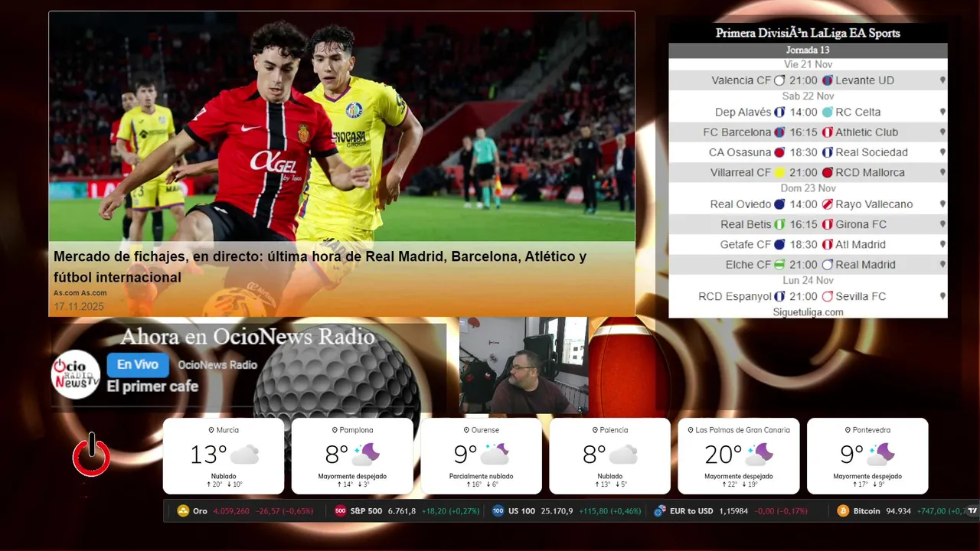Click the Oro gold ticker icon
980x551 pixels.
pos(183,511)
